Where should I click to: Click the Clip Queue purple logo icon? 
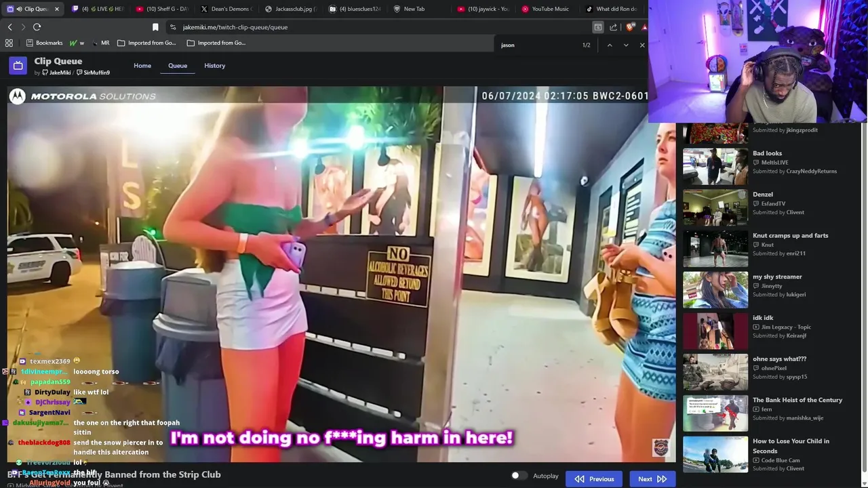coord(18,66)
